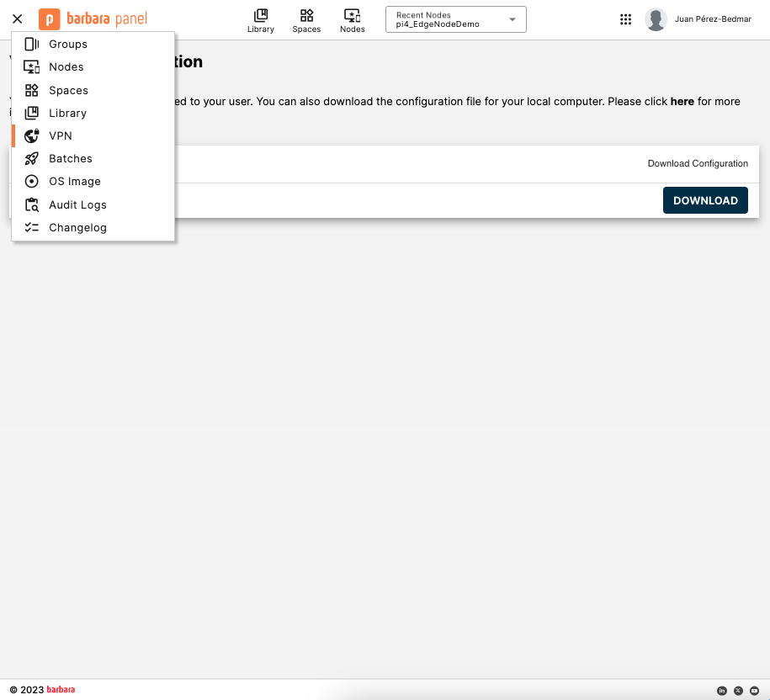Screen dimensions: 770x700
Task: Select Spaces in the sidebar menu
Action: 66,90
